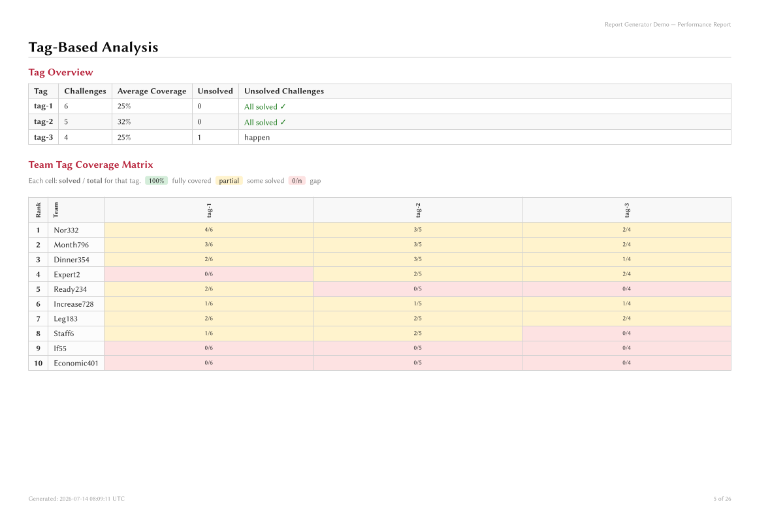Click Economic401's 0/5 tag-2 cell
This screenshot has width=770, height=532.
[417, 363]
